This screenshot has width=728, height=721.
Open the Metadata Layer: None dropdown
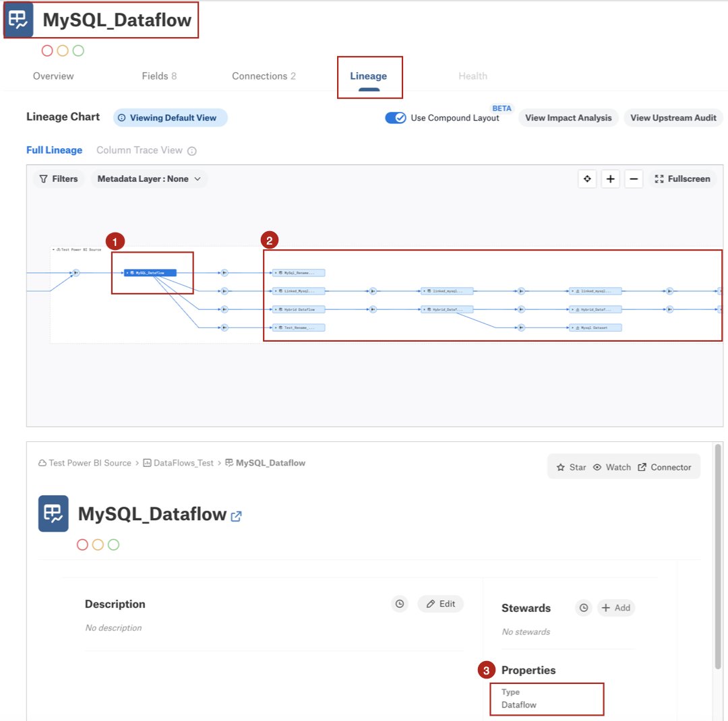(x=148, y=179)
